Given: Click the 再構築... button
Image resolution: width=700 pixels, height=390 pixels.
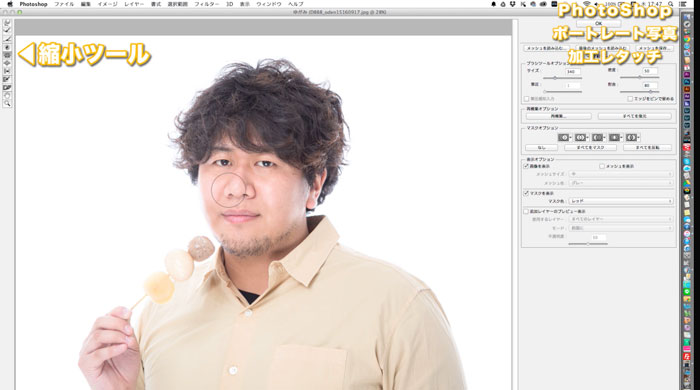Looking at the screenshot, I should (558, 116).
